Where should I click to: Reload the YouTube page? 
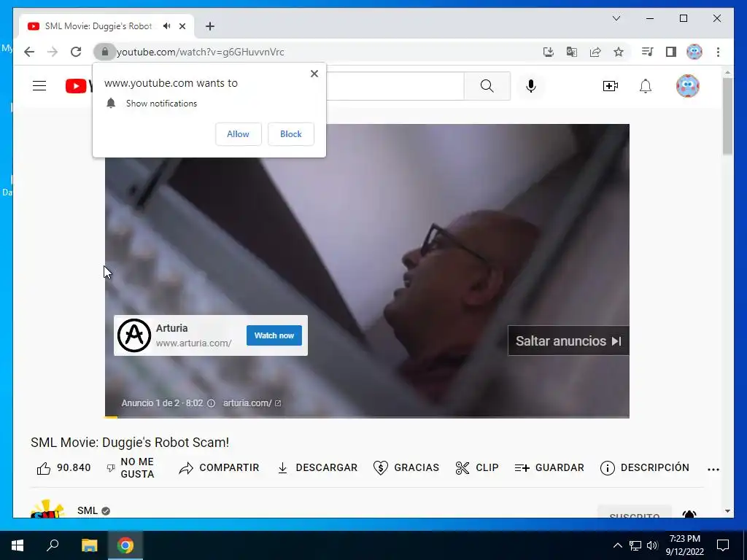point(76,52)
